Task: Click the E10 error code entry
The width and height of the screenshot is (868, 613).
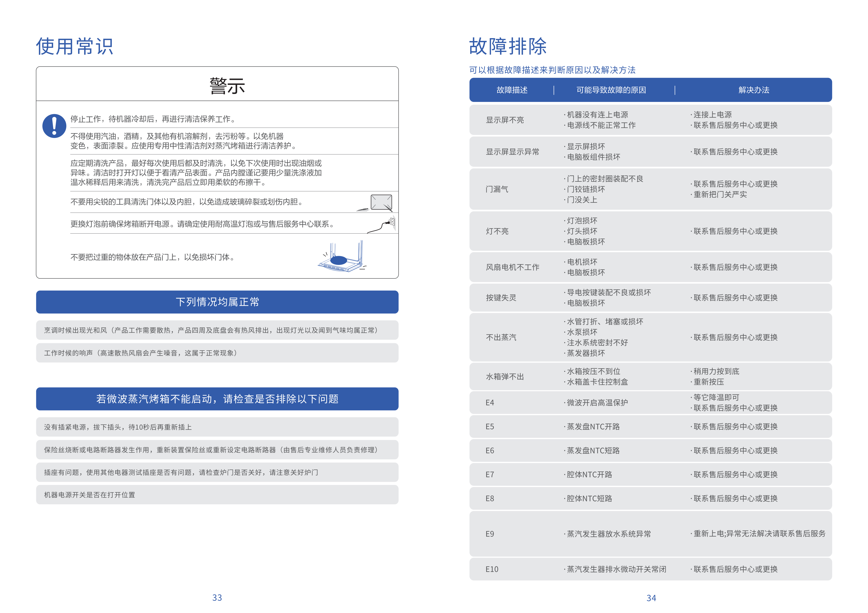Action: coord(491,569)
